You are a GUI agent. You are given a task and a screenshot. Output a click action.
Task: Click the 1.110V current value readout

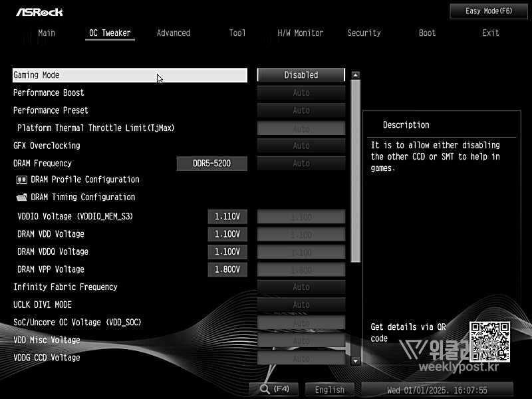coord(227,217)
